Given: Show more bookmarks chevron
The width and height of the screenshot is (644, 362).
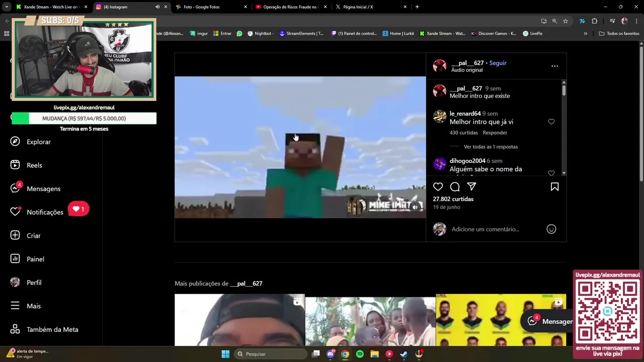Looking at the screenshot, I should coord(585,34).
